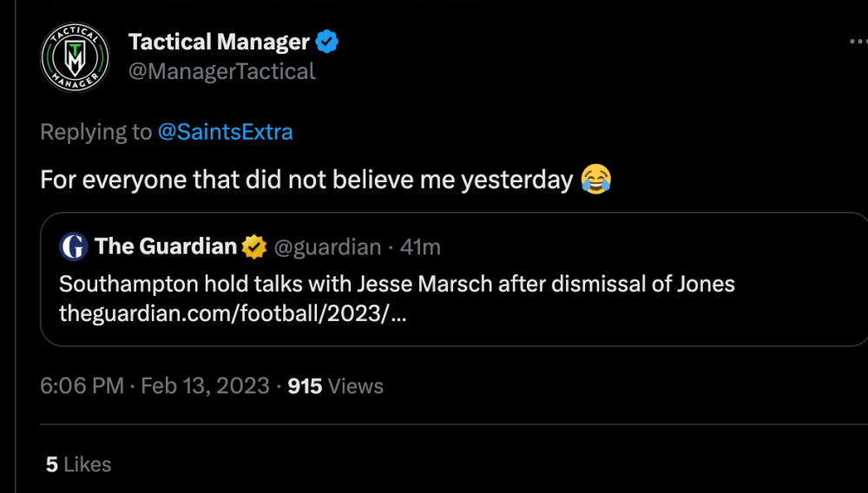Visit the @SaintsExtra profile mention
Viewport: 868px width, 493px height.
pyautogui.click(x=225, y=132)
